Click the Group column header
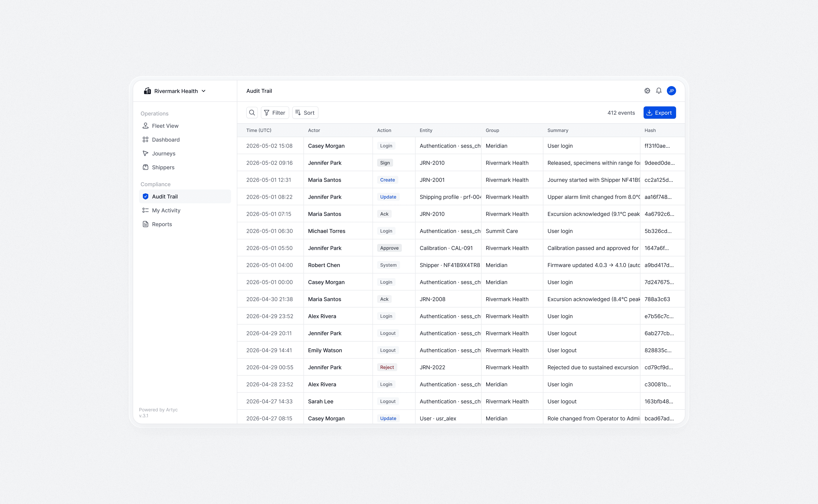 492,130
